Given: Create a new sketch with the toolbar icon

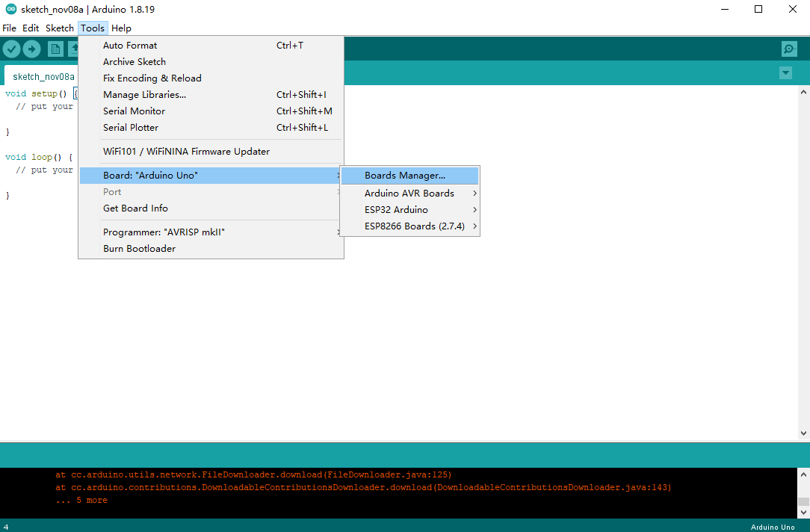Looking at the screenshot, I should tap(55, 49).
